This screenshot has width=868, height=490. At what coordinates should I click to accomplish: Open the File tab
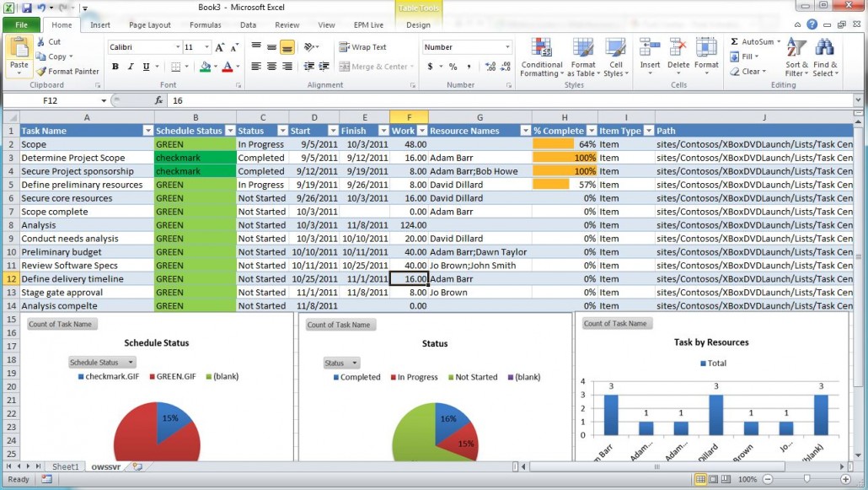coord(21,25)
